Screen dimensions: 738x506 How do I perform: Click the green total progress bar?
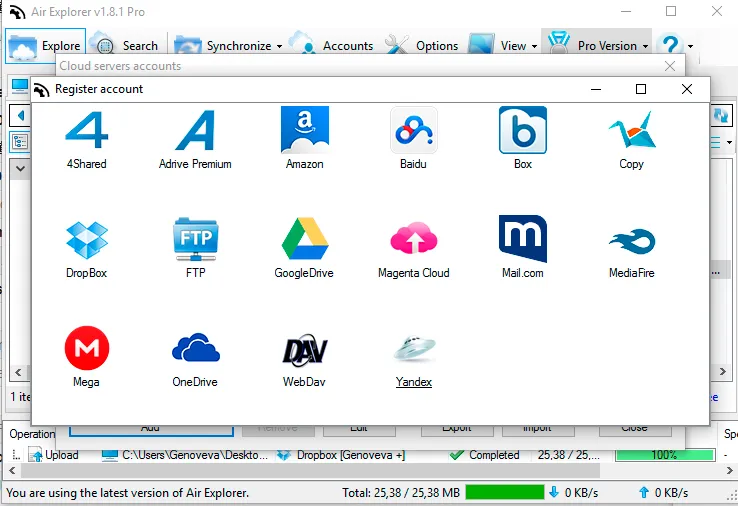point(505,492)
